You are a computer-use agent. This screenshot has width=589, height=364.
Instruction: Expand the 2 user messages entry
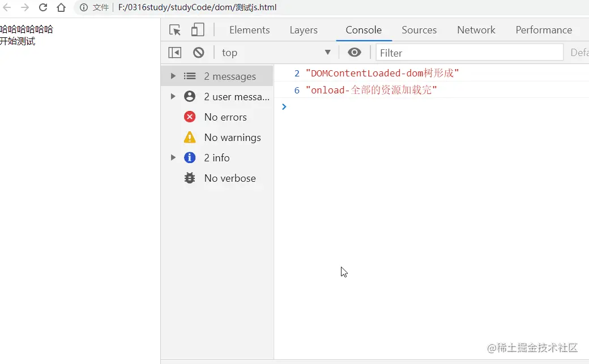click(x=173, y=96)
